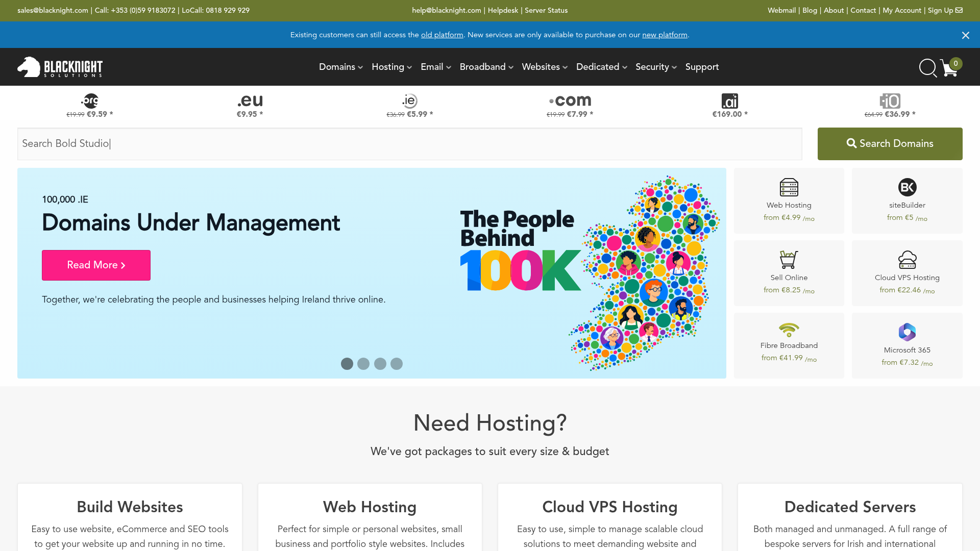
Task: Open the Support menu item
Action: 702,67
